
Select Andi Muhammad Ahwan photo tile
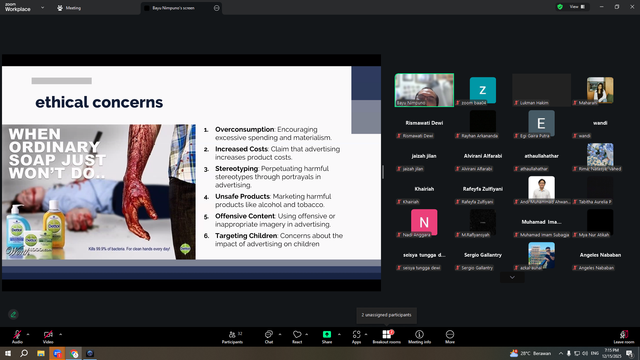point(542,189)
